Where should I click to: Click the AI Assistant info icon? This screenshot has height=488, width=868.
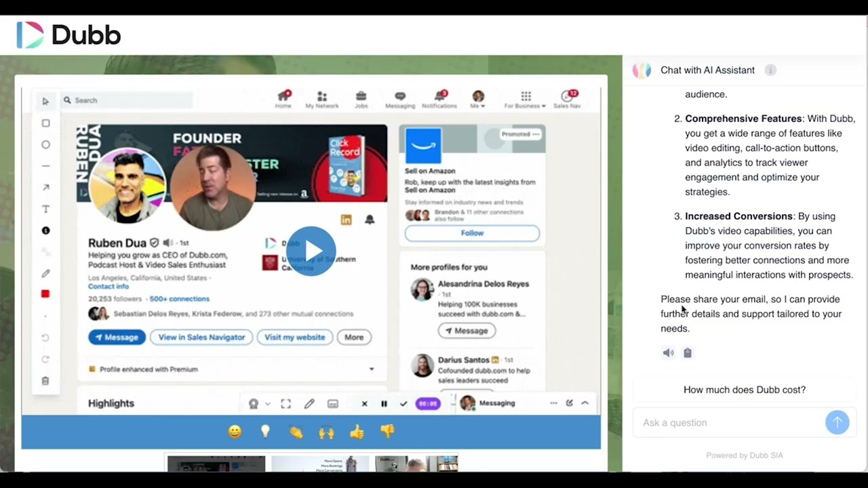click(770, 70)
